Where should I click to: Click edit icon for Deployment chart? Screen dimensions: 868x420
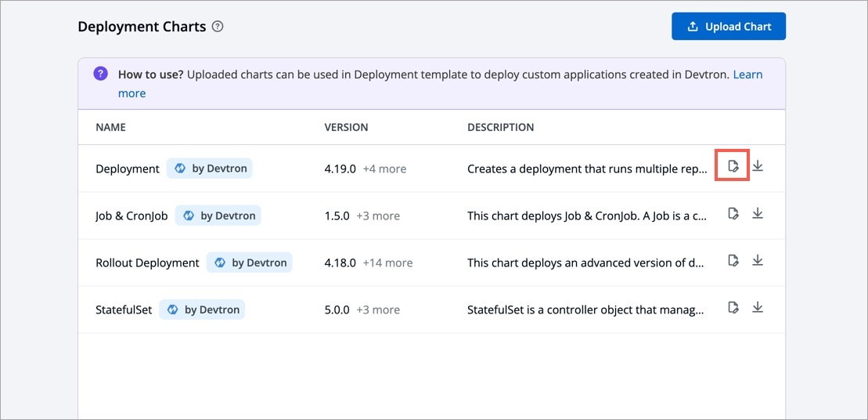(733, 166)
